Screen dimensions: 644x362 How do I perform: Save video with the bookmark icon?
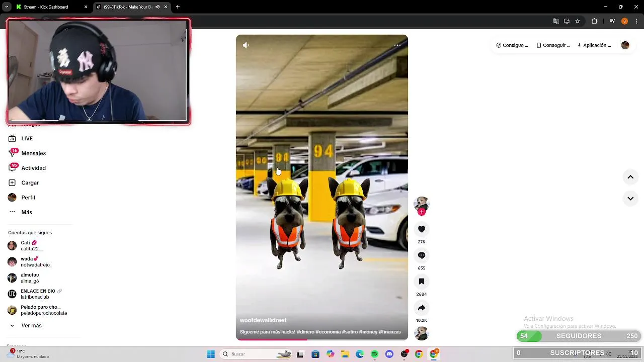click(x=422, y=282)
